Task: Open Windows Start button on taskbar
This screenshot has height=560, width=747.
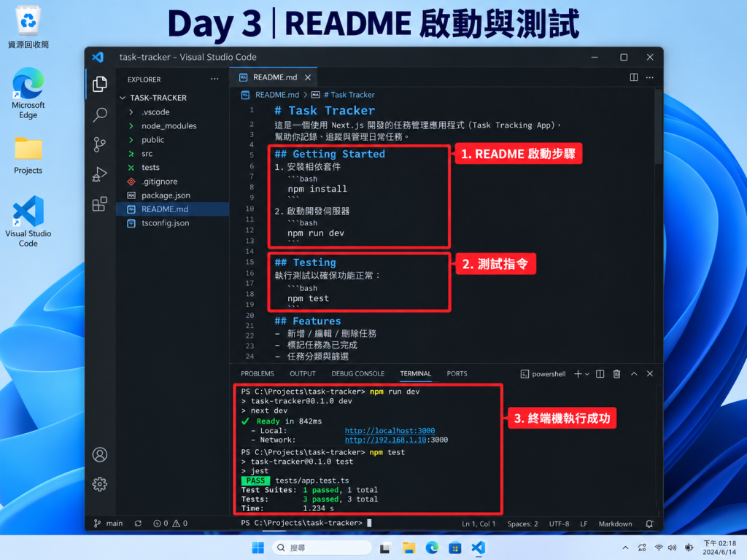Action: (x=258, y=548)
